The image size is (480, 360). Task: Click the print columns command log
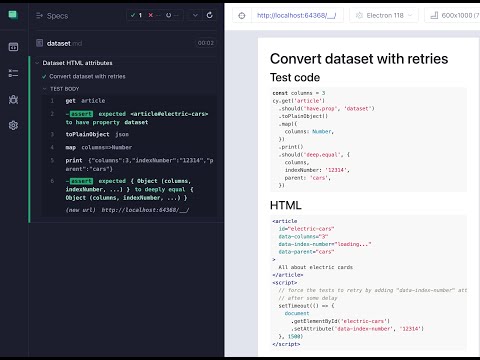point(129,165)
